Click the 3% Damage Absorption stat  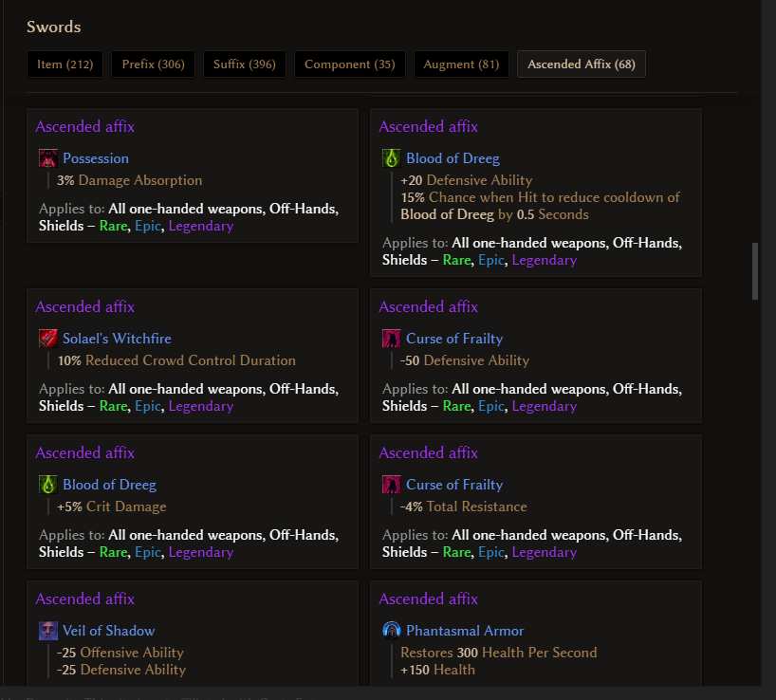tap(130, 180)
